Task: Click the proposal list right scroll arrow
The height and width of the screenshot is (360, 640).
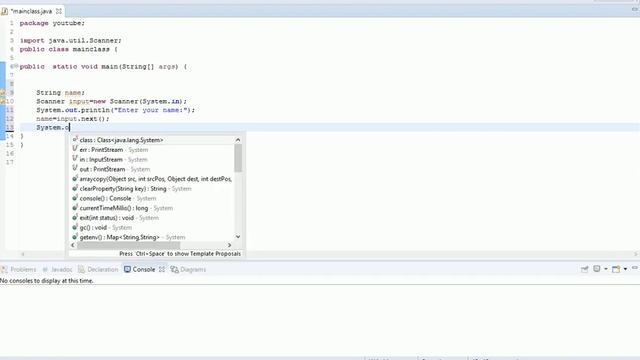Action: tap(229, 245)
